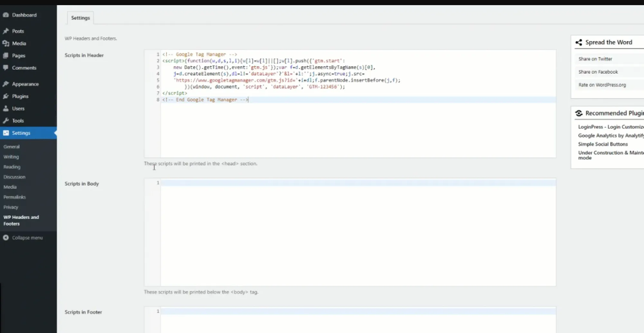
Task: Click the Users person icon
Action: (x=6, y=109)
